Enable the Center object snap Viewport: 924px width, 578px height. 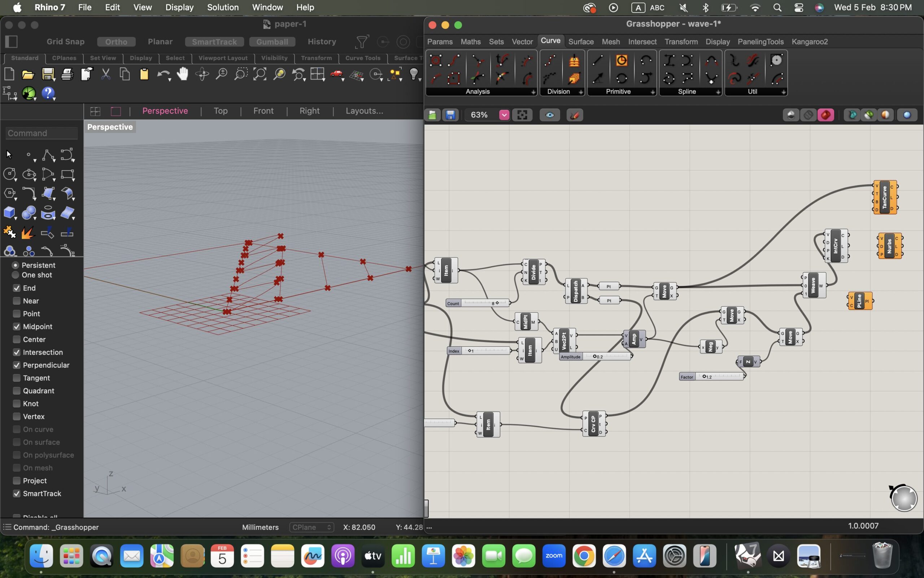(16, 340)
